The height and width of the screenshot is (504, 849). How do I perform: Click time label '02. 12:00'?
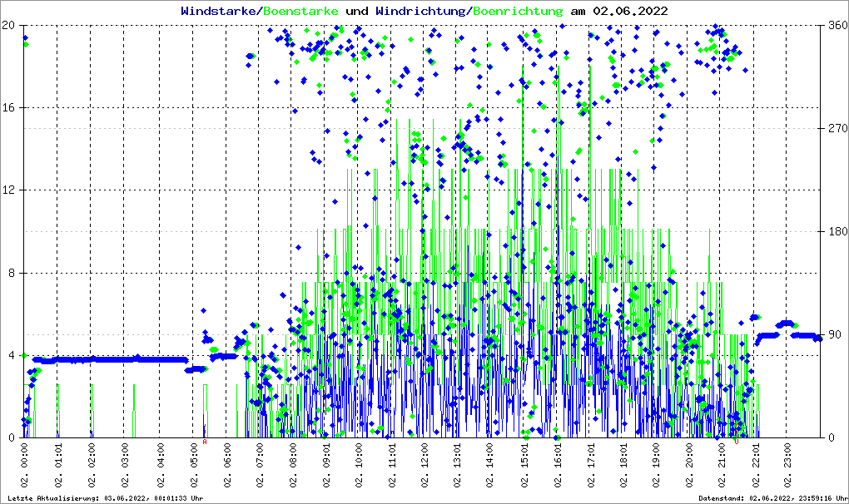(424, 465)
